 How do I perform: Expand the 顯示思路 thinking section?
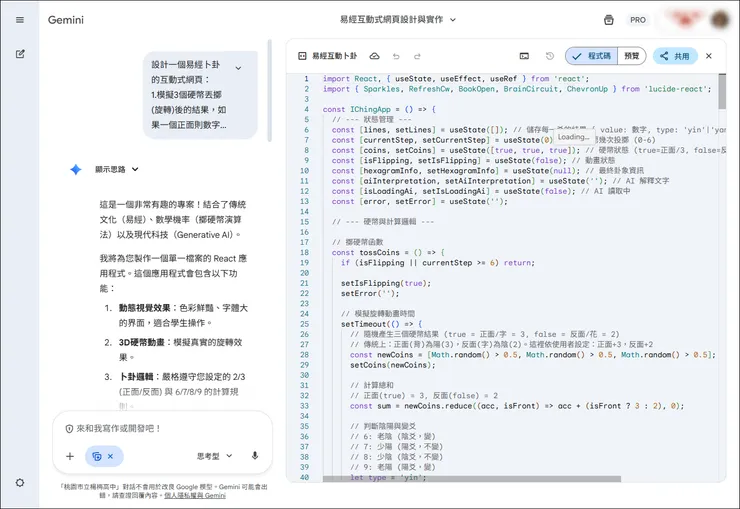pyautogui.click(x=117, y=169)
